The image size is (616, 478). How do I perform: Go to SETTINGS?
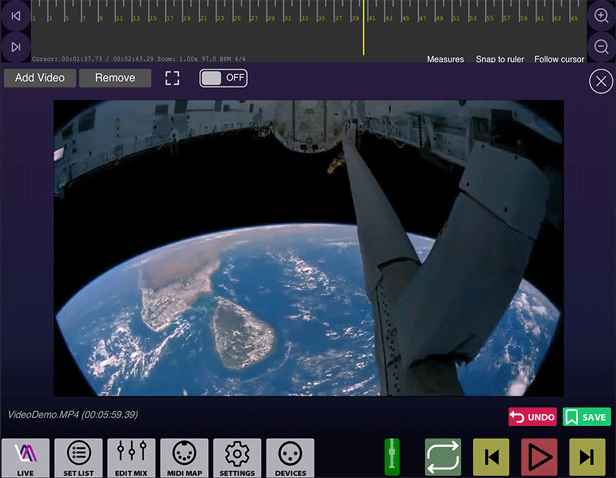tap(237, 458)
